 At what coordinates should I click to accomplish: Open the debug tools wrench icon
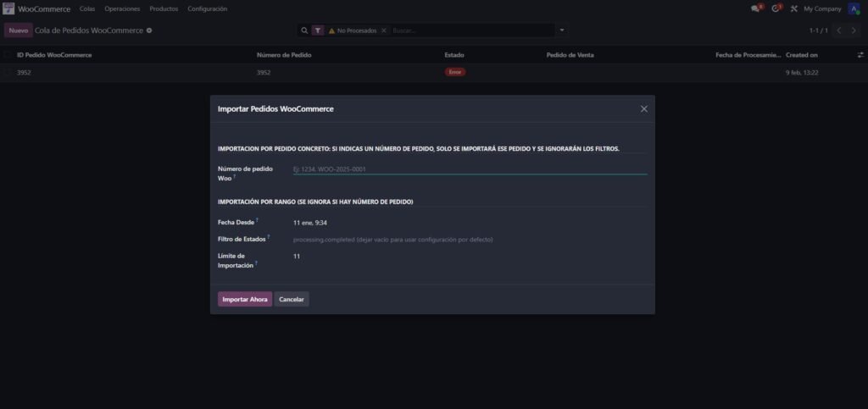click(x=793, y=8)
